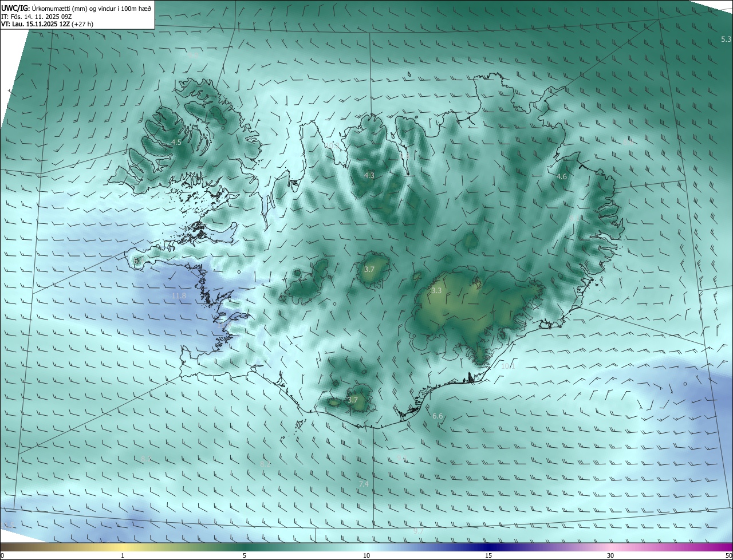
Task: Select the 30 tick label on the color scale
Action: [610, 555]
